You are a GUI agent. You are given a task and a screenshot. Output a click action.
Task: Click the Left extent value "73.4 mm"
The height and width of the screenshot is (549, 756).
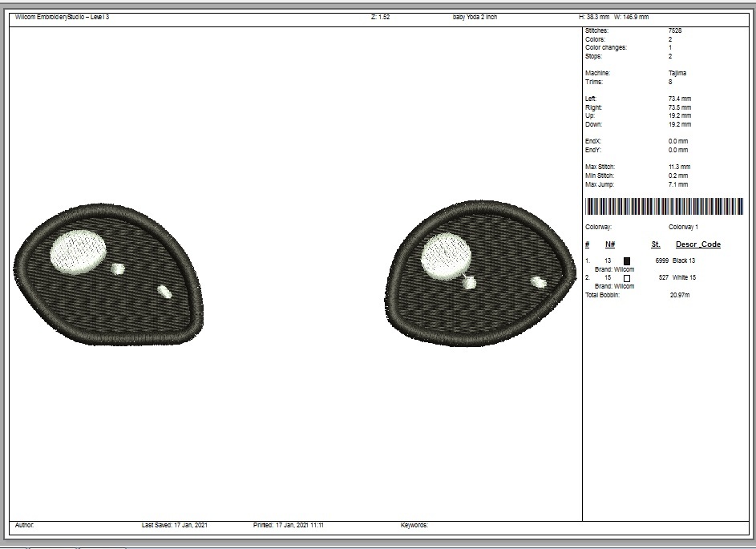pyautogui.click(x=680, y=99)
